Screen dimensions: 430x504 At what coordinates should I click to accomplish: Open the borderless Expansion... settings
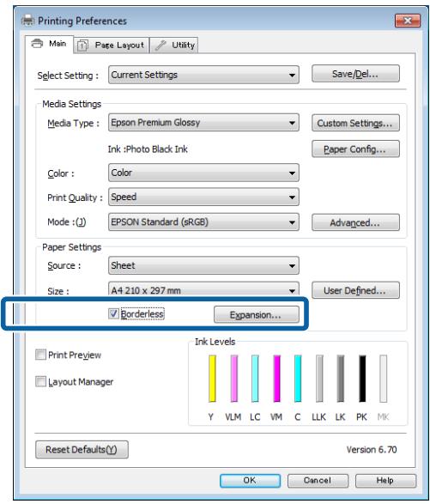[256, 315]
